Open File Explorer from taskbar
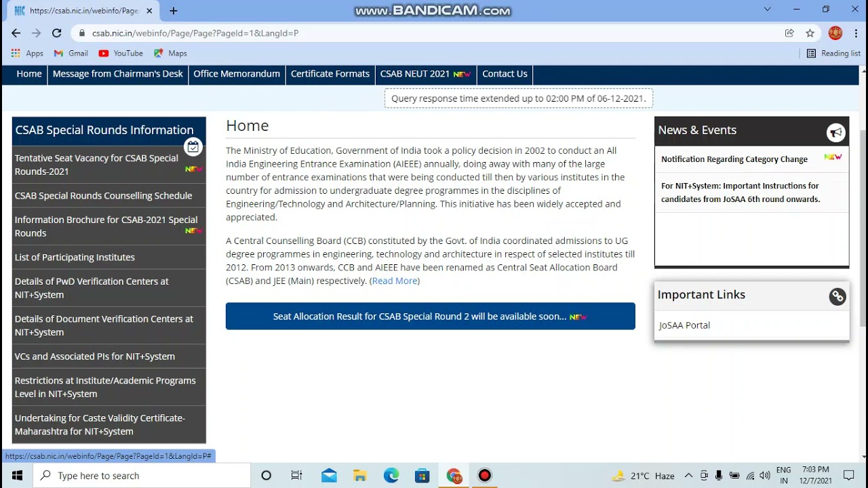The width and height of the screenshot is (868, 488). click(x=360, y=475)
